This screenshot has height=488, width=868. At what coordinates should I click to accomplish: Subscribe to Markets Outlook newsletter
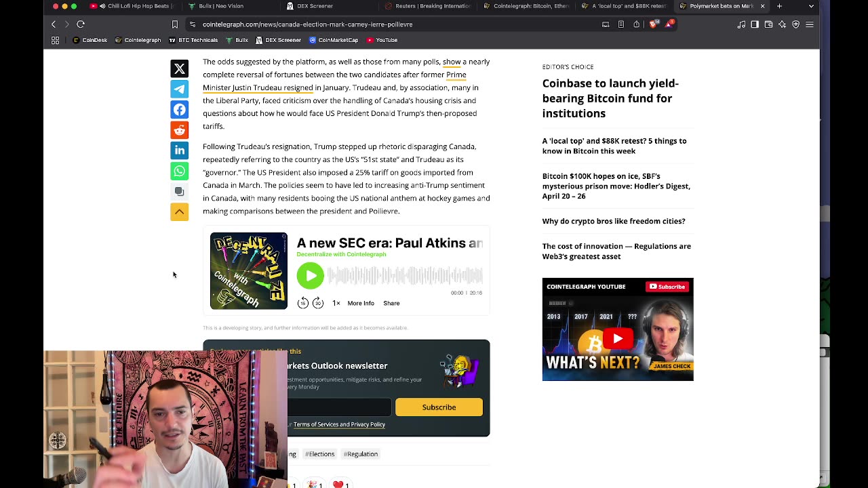click(x=439, y=407)
